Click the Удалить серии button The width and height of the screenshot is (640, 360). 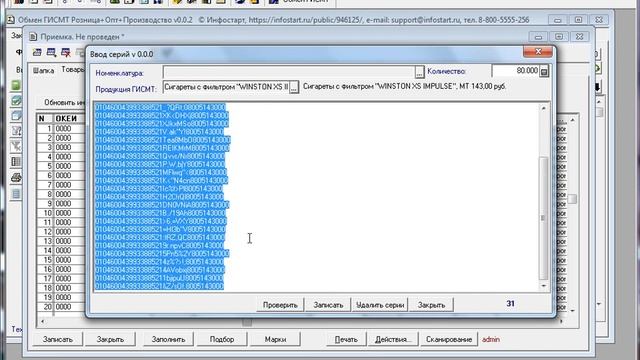[380, 305]
